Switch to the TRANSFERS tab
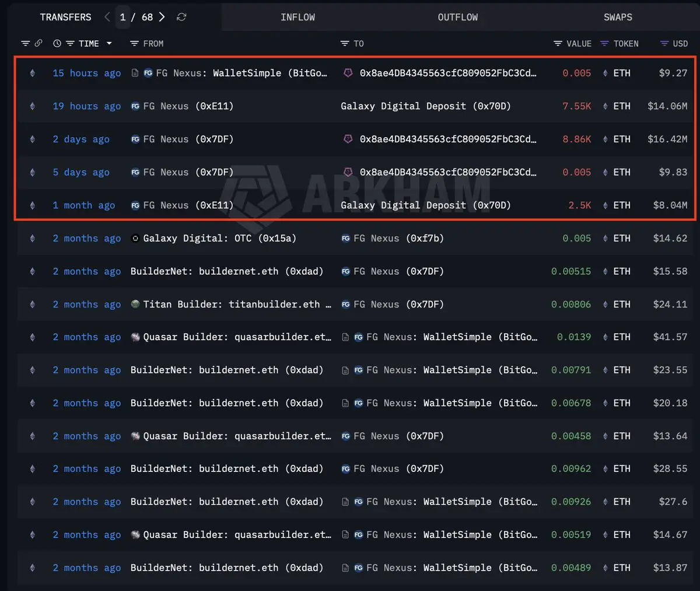Screen dimensions: 700x591 [x=65, y=17]
